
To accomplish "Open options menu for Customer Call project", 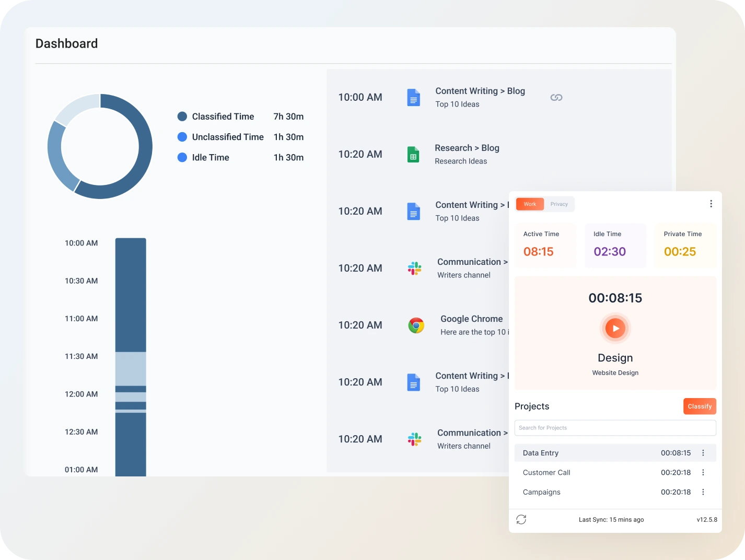I will point(703,473).
